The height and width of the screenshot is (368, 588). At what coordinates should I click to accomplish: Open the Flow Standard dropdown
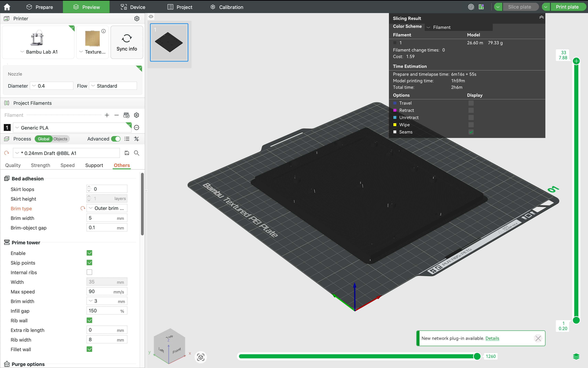tap(113, 86)
